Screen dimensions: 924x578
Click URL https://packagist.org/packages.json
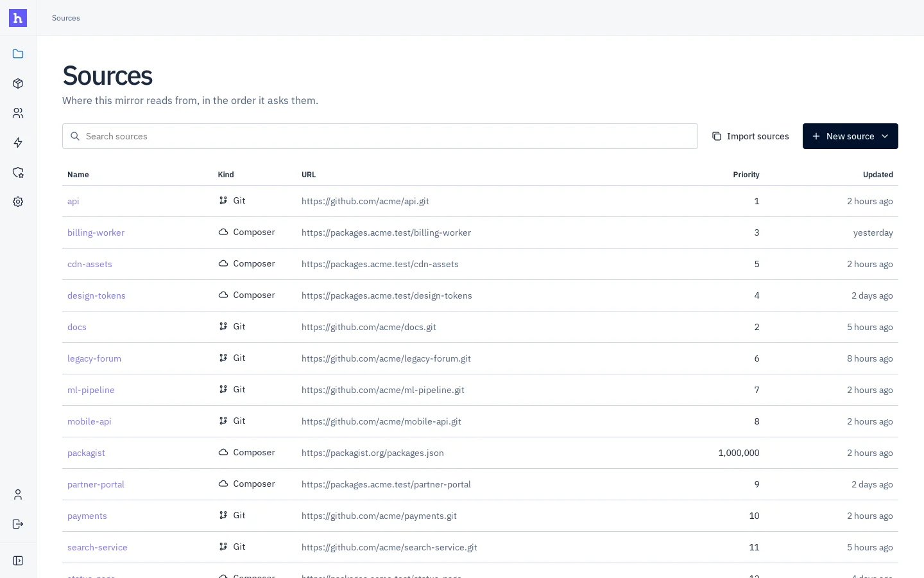373,453
